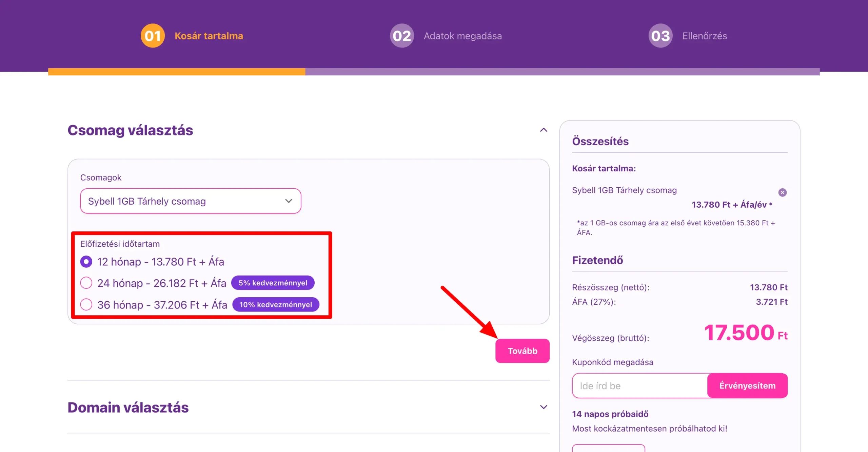Click the Tovább button
The height and width of the screenshot is (452, 868).
(x=522, y=351)
